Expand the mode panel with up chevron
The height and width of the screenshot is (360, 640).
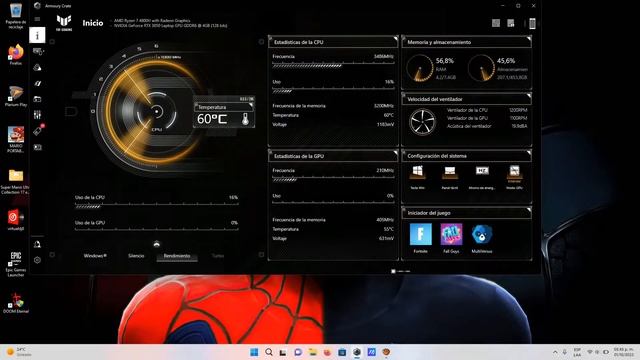pos(156,244)
